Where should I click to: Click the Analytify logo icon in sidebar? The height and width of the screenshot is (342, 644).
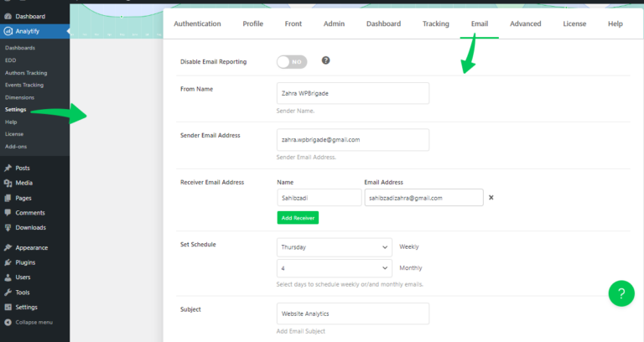click(8, 31)
